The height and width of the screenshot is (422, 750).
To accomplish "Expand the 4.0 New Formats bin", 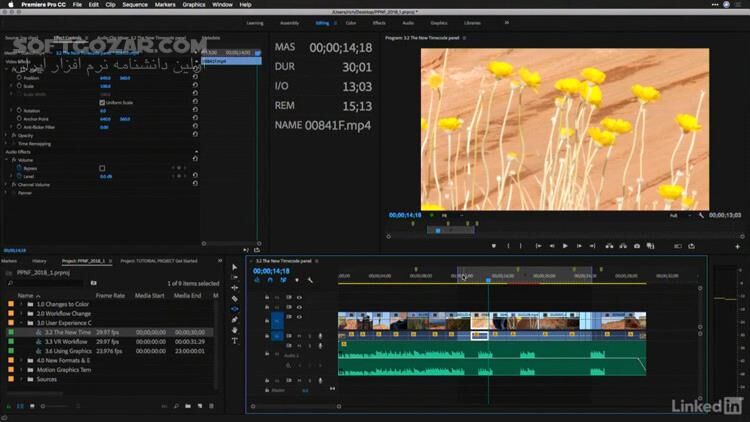I will point(21,360).
